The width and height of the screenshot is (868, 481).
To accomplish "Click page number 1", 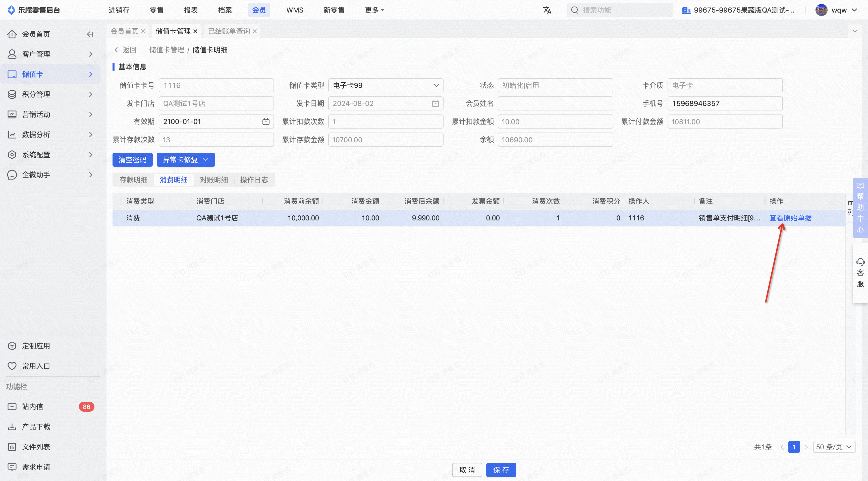I will (794, 447).
